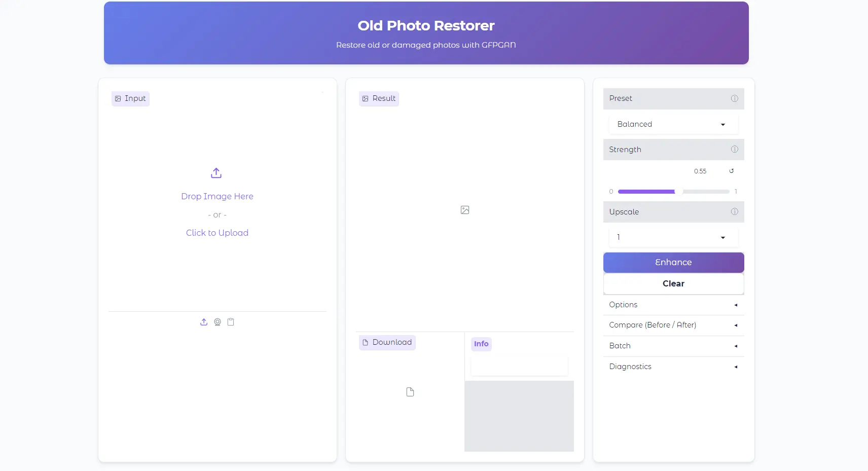Expand the Options section
This screenshot has width=868, height=471.
click(x=673, y=305)
